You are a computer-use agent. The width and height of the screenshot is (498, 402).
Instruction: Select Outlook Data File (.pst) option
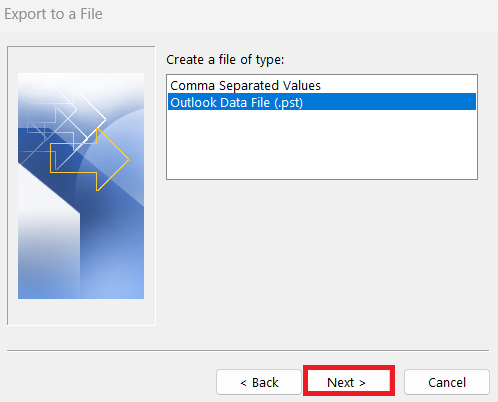[x=322, y=102]
